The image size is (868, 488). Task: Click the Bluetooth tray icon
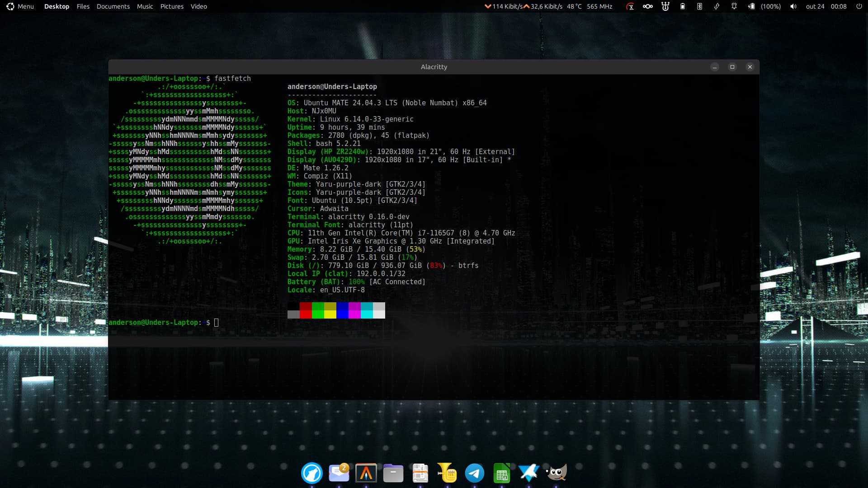699,6
